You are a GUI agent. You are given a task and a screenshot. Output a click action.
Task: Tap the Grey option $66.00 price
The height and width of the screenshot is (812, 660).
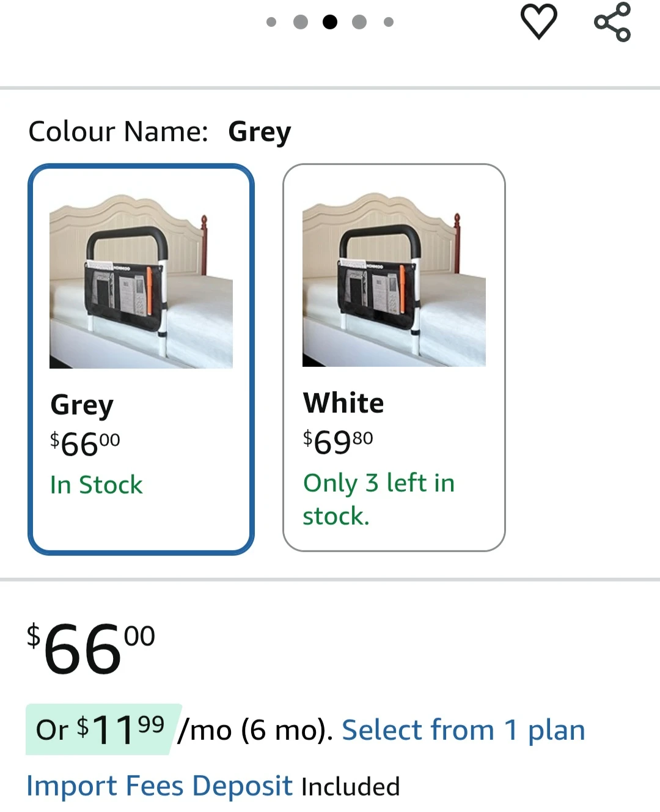click(x=86, y=443)
